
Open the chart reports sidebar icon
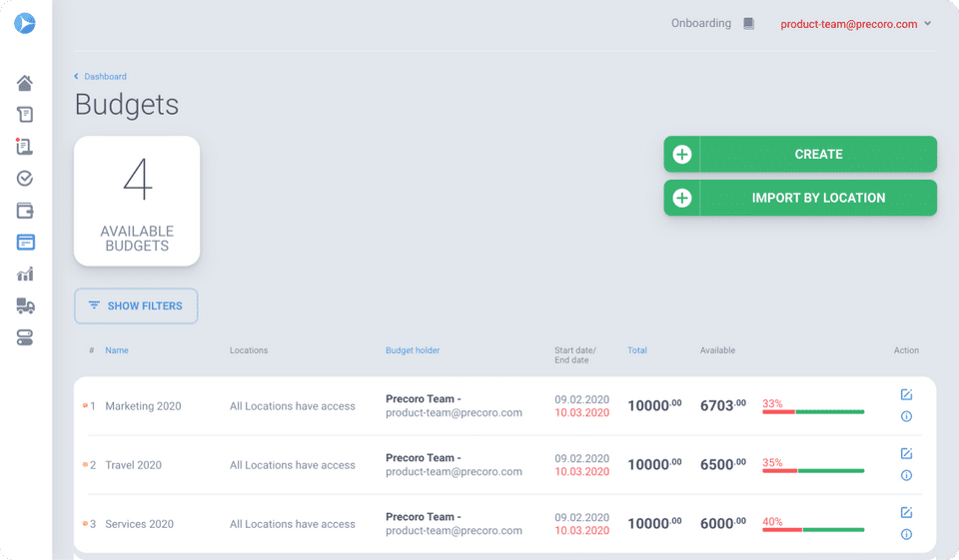coord(25,275)
